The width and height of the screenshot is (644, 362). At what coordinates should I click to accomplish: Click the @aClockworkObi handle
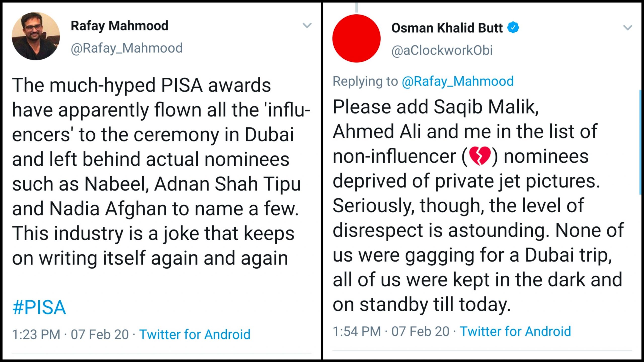(x=442, y=50)
